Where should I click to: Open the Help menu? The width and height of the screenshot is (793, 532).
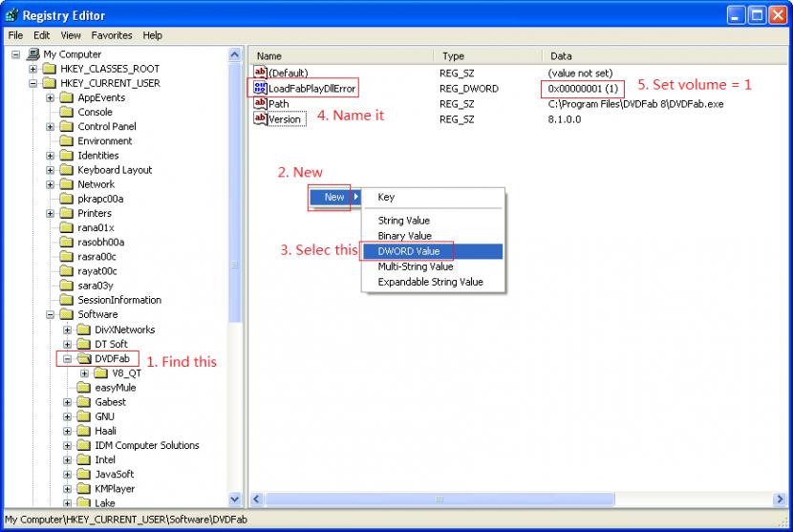[152, 35]
